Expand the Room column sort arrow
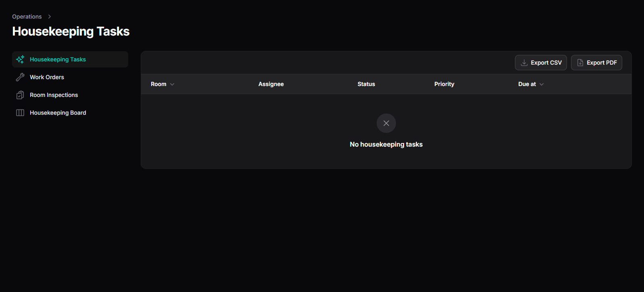644x292 pixels. coord(172,84)
